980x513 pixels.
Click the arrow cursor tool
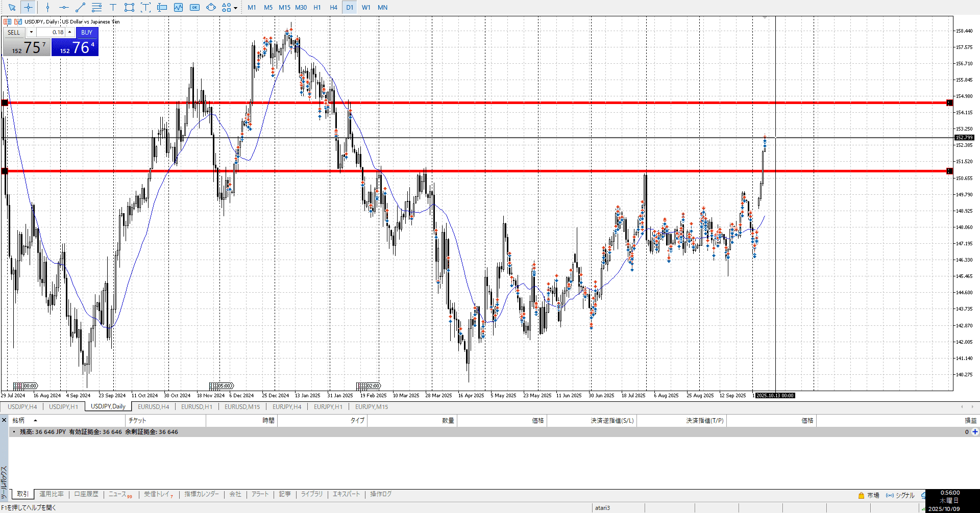(x=12, y=7)
